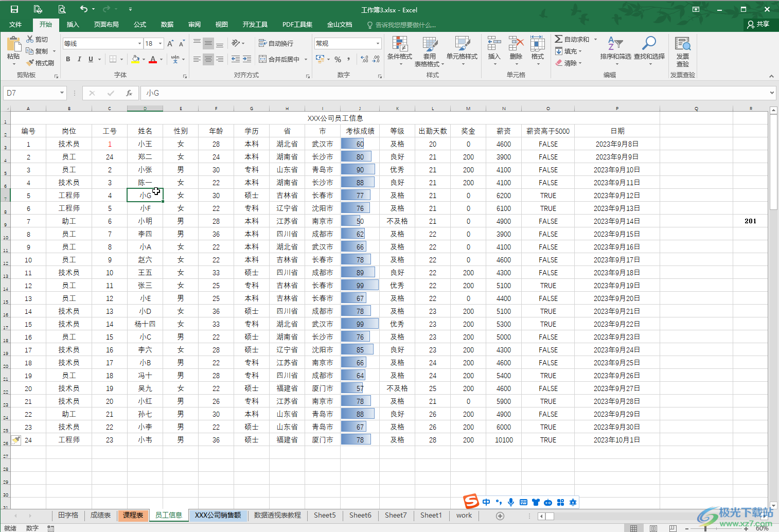The image size is (779, 532).
Task: Open the font size dropdown
Action: point(161,44)
